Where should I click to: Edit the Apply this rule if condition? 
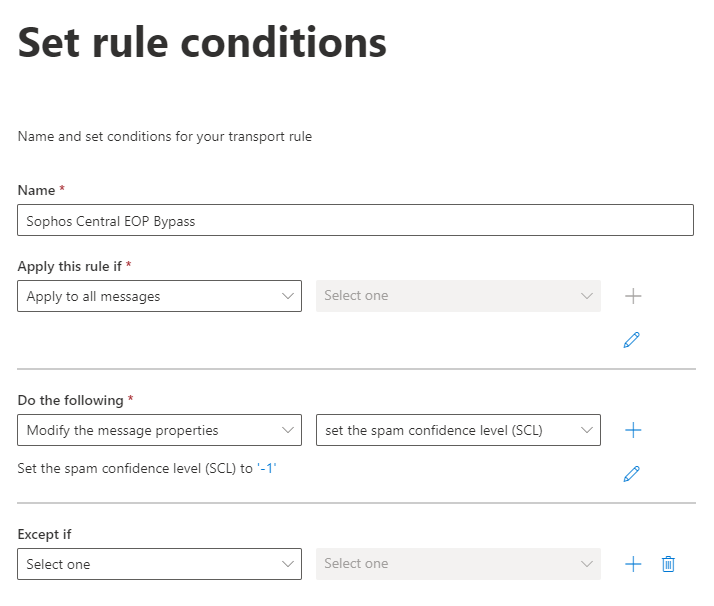point(631,340)
